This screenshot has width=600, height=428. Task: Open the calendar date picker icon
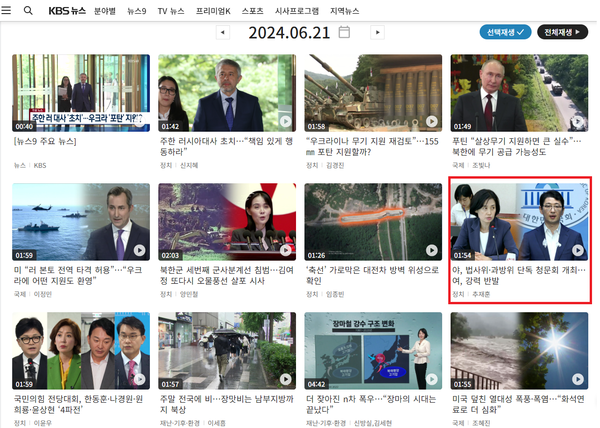pos(344,32)
